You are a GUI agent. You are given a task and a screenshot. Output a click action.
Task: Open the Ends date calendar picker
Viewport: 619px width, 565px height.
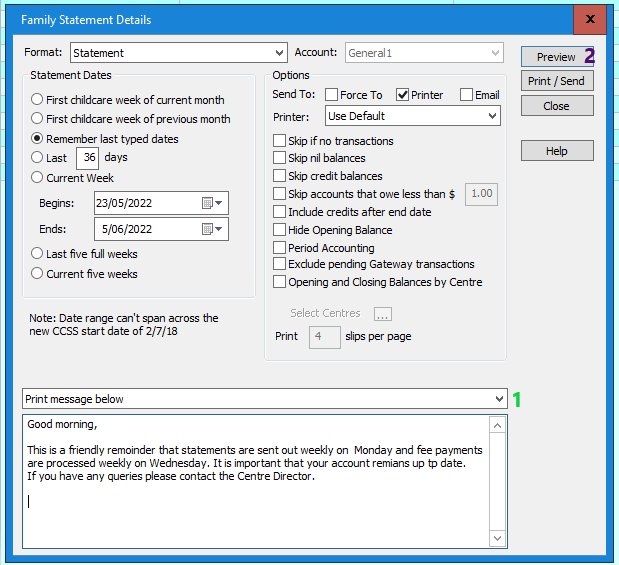212,229
